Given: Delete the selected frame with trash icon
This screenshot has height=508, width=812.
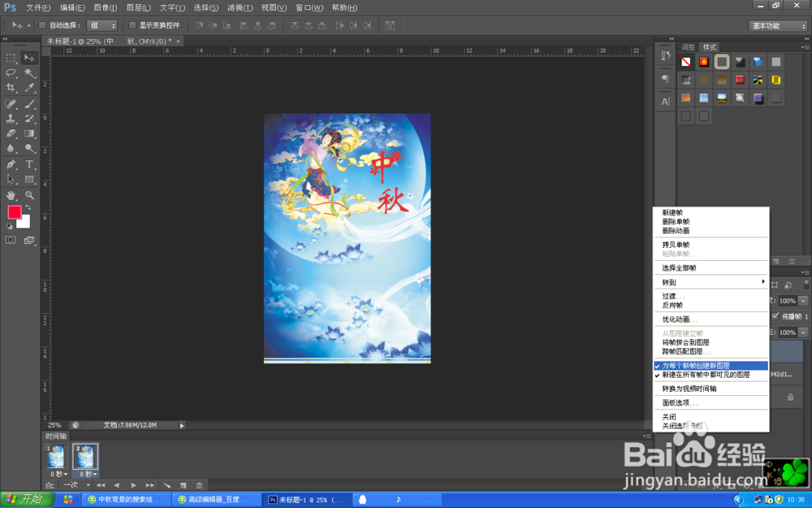Looking at the screenshot, I should 200,485.
